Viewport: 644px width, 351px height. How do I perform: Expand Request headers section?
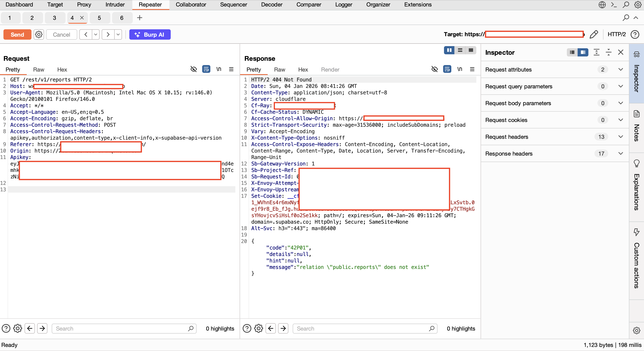click(555, 137)
